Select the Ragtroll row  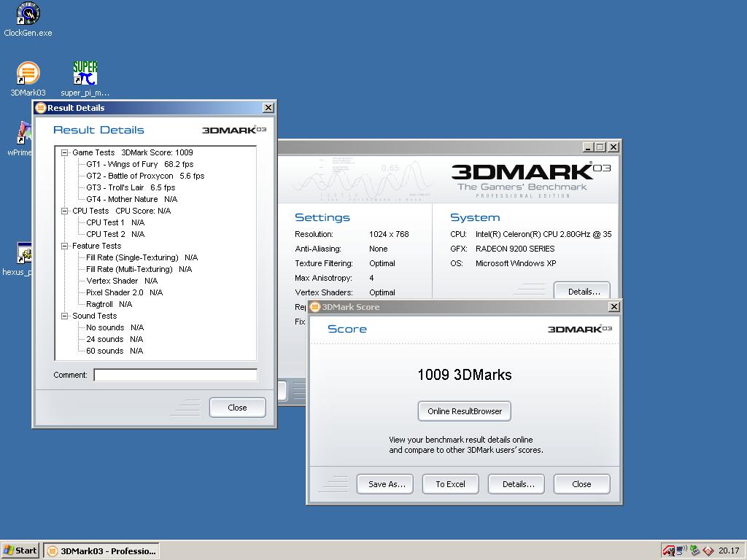(109, 304)
